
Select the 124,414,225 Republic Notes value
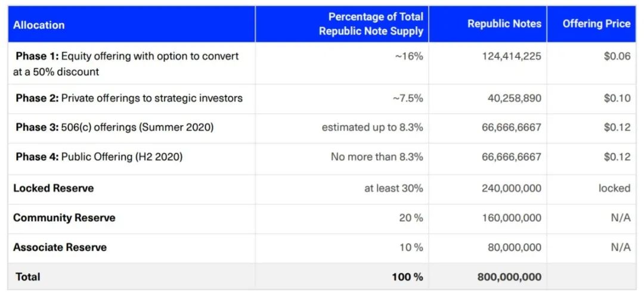[x=512, y=56]
